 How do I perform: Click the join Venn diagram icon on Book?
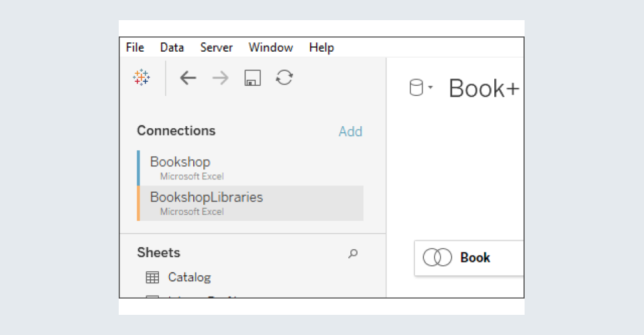point(437,258)
